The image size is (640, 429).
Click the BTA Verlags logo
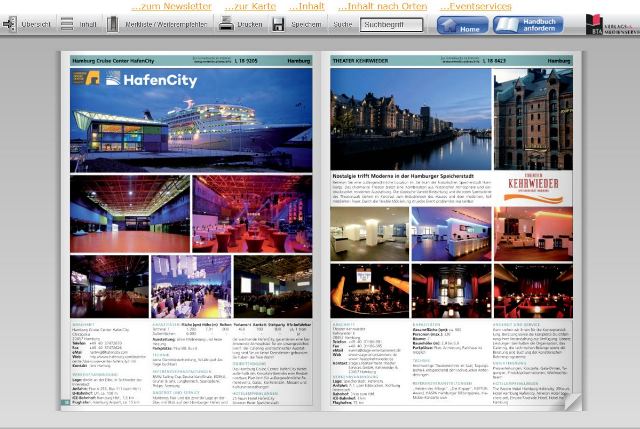pyautogui.click(x=612, y=24)
